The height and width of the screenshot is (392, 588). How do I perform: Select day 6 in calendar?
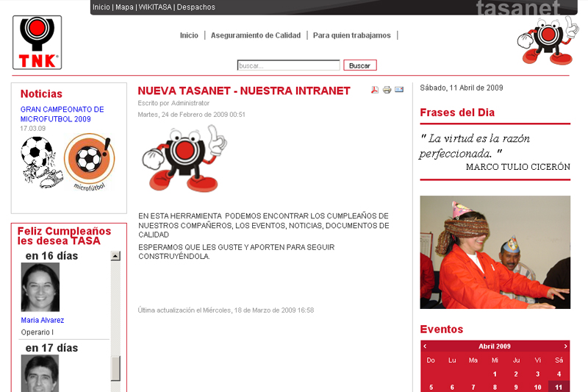click(452, 387)
